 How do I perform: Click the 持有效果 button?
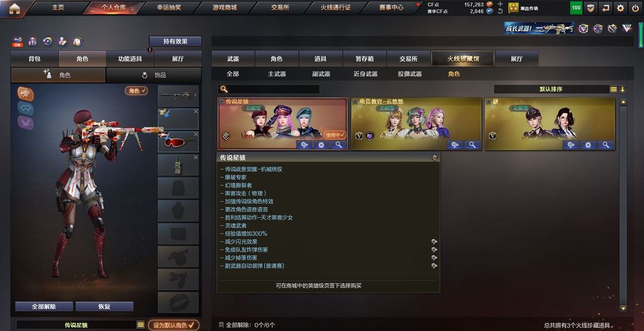click(175, 41)
